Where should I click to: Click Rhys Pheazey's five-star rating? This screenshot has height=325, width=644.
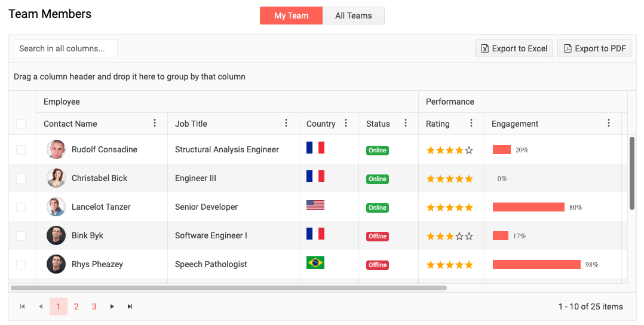[x=450, y=265]
